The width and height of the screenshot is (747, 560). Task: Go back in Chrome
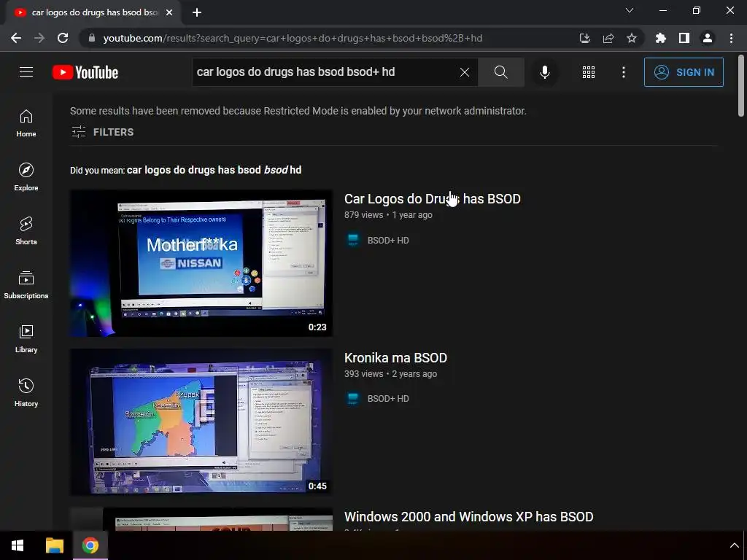pos(16,38)
